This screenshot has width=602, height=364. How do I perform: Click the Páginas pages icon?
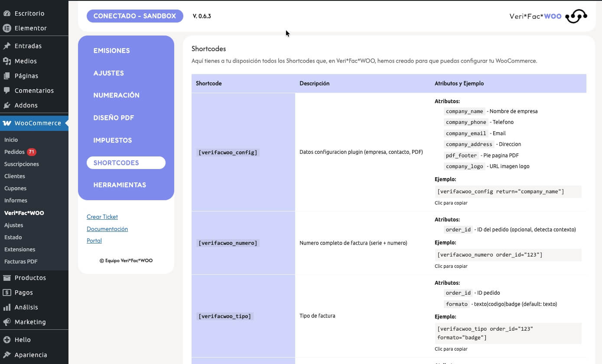7,76
